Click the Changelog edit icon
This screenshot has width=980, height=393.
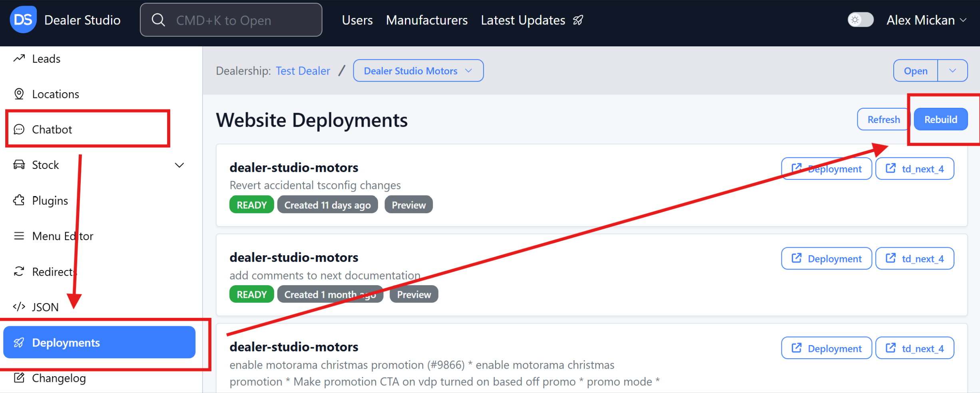coord(19,378)
